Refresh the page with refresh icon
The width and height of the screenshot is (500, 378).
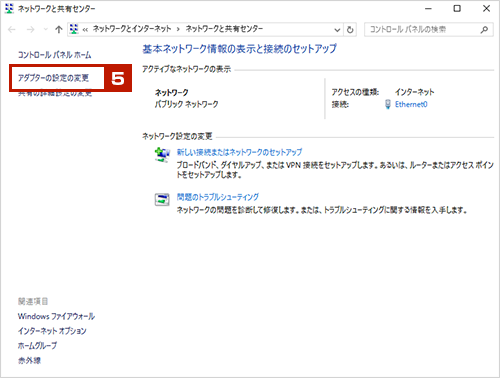pyautogui.click(x=350, y=30)
